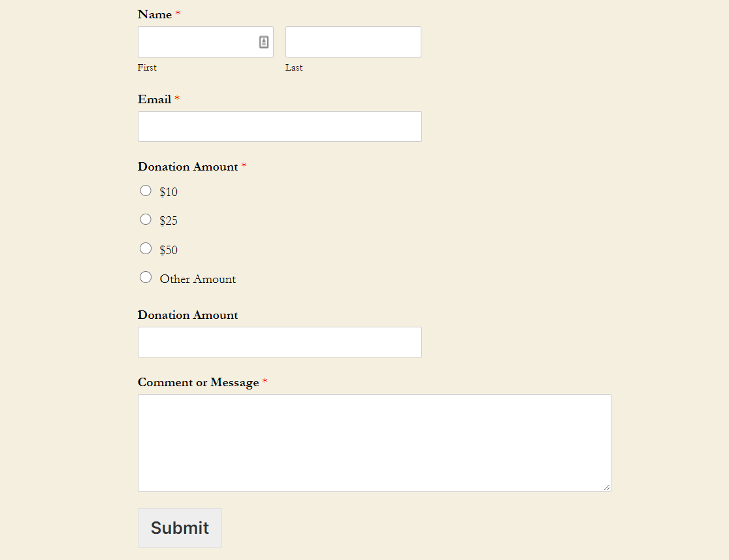Click into the Last name text box
Screen dimensions: 729x560
click(x=353, y=42)
